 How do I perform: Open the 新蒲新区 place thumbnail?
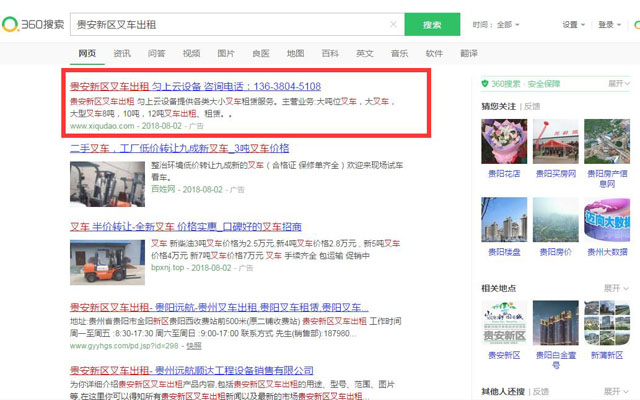click(x=607, y=323)
